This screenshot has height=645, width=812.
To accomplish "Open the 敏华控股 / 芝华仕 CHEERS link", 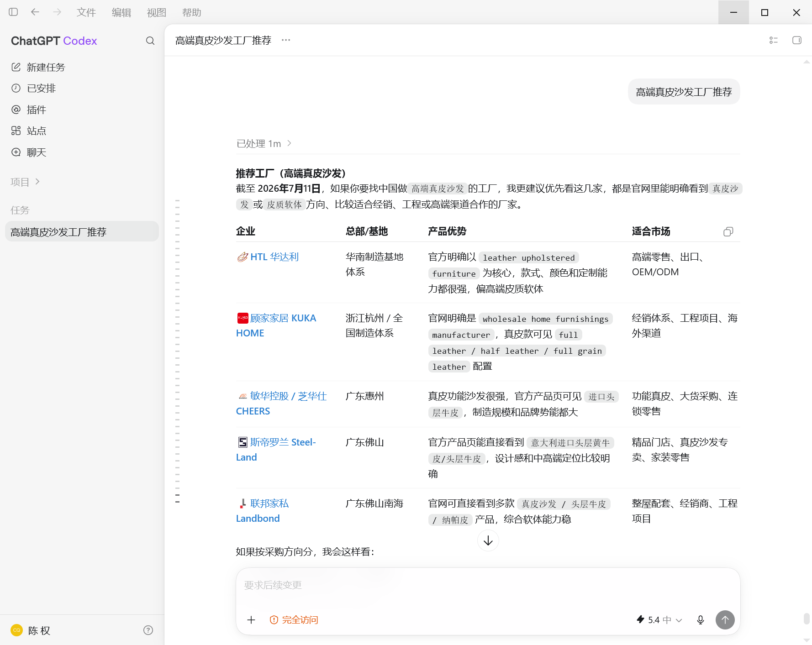I will point(281,404).
